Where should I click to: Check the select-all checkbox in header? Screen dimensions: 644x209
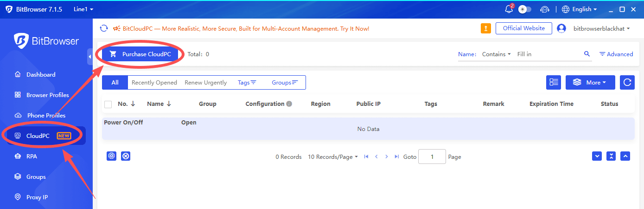[x=108, y=104]
